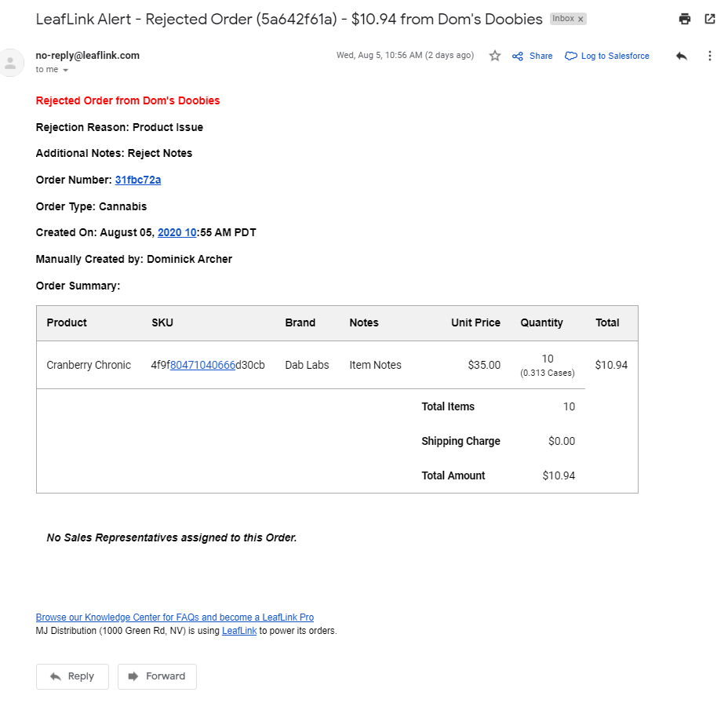Click Log to Salesforce text
The image size is (728, 714).
(615, 56)
